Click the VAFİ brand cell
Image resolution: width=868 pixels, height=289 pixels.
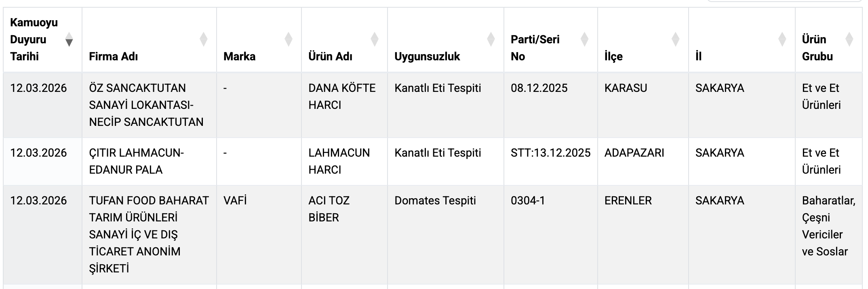tap(235, 201)
